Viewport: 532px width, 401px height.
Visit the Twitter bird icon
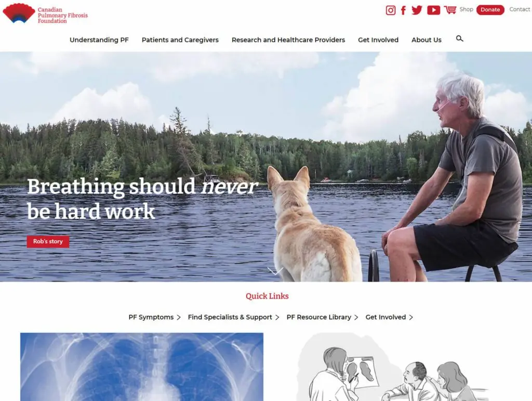point(417,10)
